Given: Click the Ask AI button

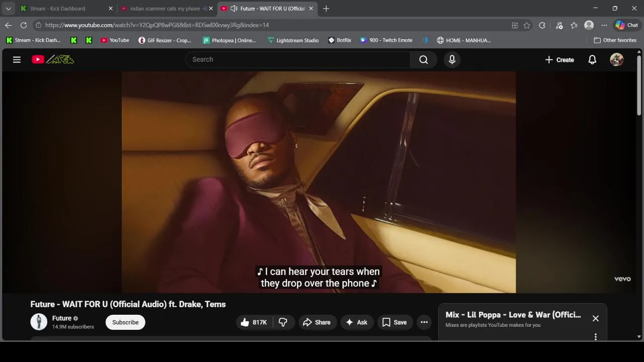Looking at the screenshot, I should 357,322.
